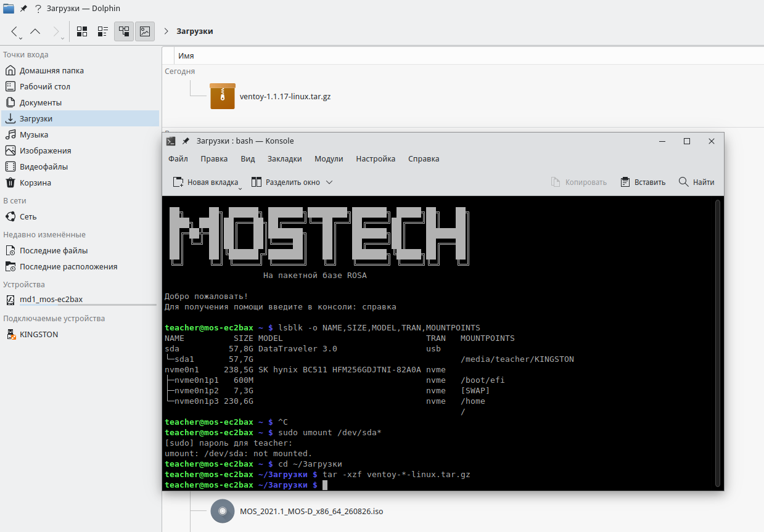Open md1_mos-ec2bax device
Screen dimensions: 764x532
(80, 300)
